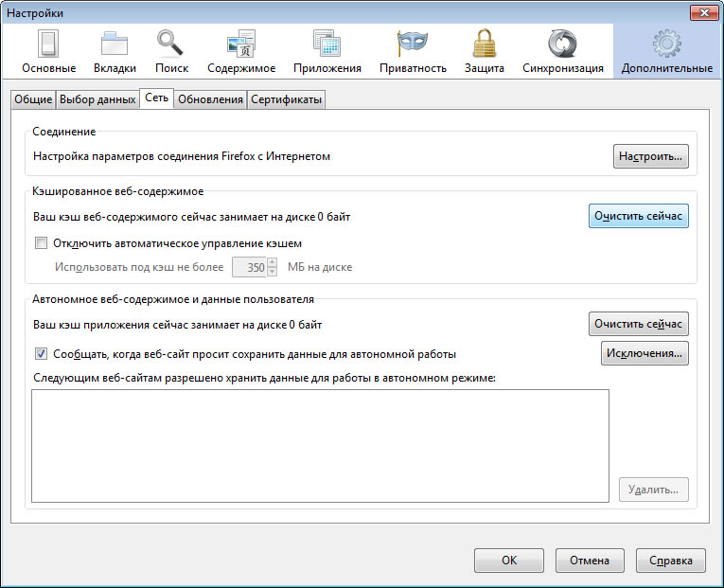Screen dimensions: 724x588
Task: Open the Вкладки settings category
Action: (115, 52)
